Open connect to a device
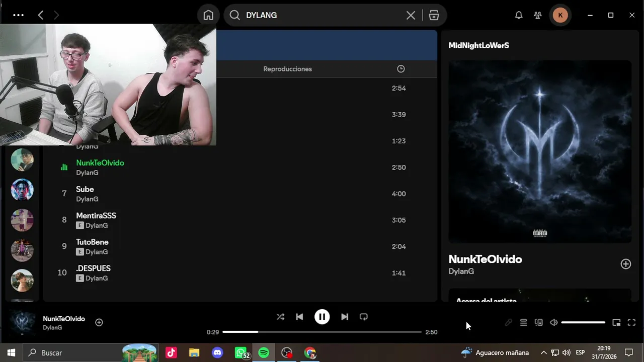The width and height of the screenshot is (644, 362). (538, 322)
